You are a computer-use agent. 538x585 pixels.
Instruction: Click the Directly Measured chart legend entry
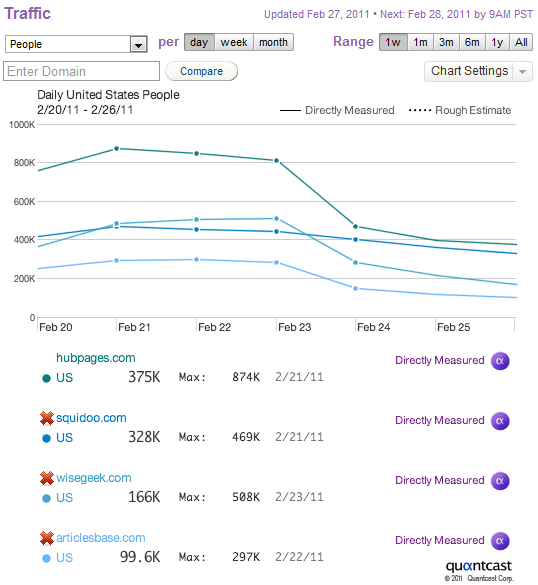(337, 110)
